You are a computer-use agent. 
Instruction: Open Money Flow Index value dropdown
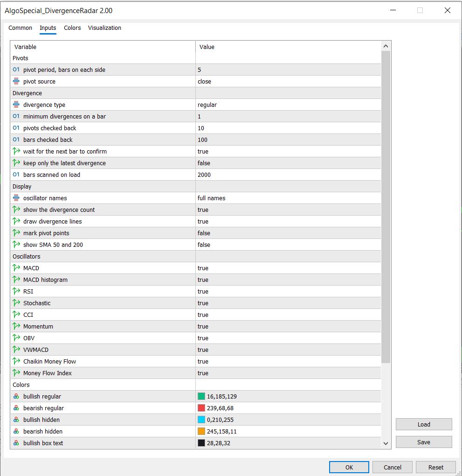(x=288, y=373)
